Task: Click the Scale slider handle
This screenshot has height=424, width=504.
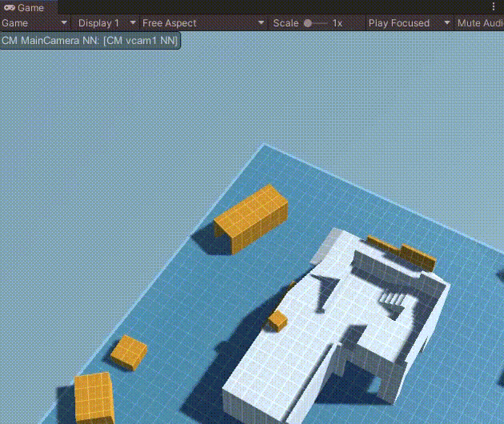Action: [308, 23]
